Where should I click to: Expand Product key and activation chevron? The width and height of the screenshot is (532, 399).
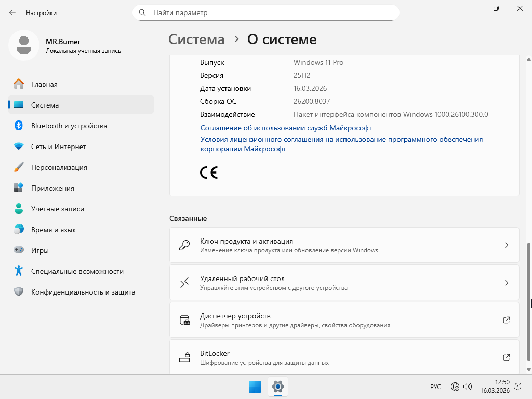507,245
